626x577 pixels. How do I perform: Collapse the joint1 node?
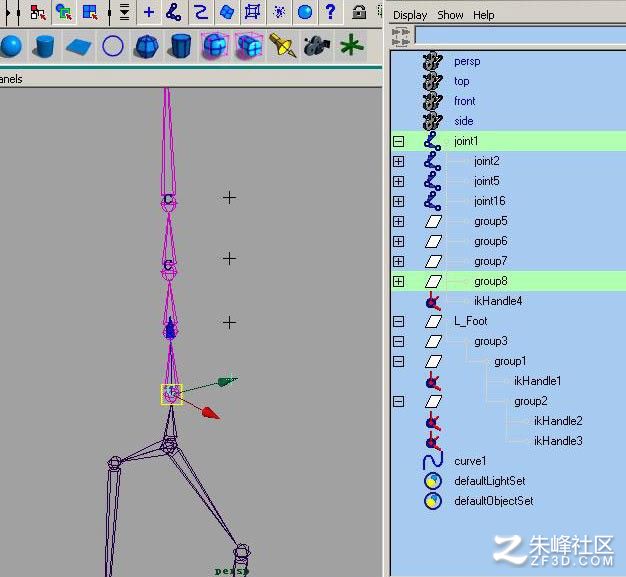pos(398,141)
